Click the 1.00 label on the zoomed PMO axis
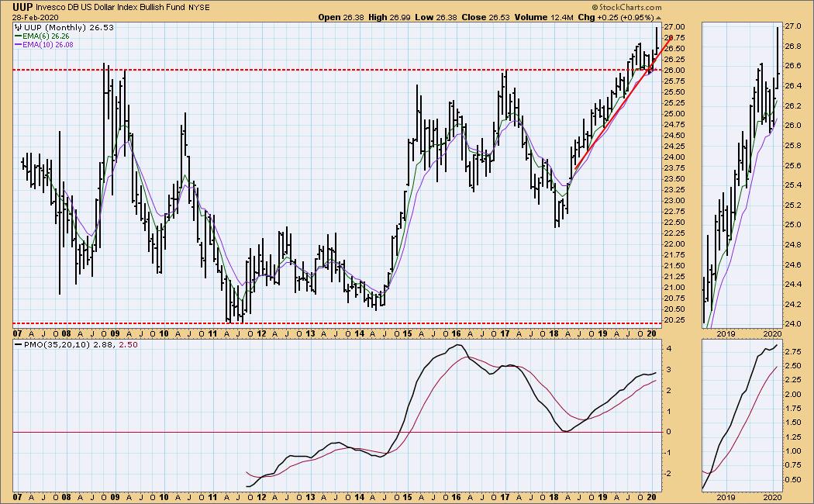This screenshot has width=814, height=504. 793,451
